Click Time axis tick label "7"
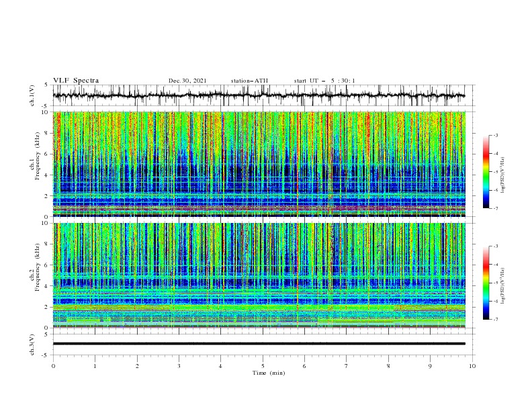This screenshot has width=532, height=411. pyautogui.click(x=347, y=366)
